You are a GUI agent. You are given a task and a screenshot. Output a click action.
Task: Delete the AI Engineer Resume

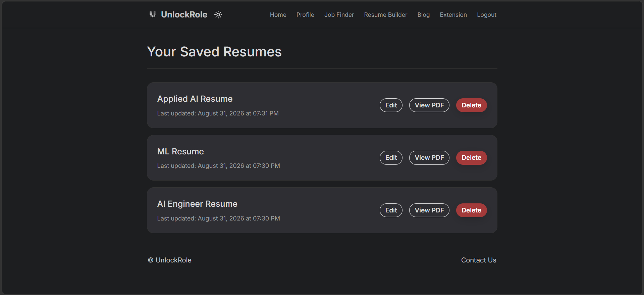pos(472,210)
